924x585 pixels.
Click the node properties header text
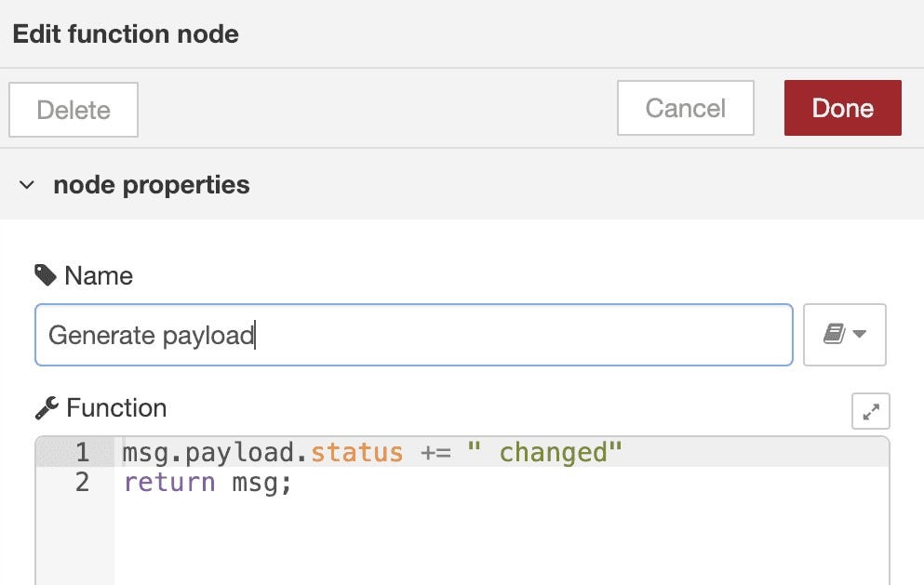point(152,185)
